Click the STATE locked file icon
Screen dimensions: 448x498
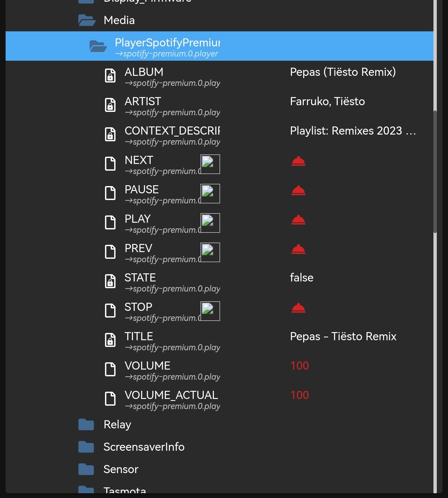110,281
